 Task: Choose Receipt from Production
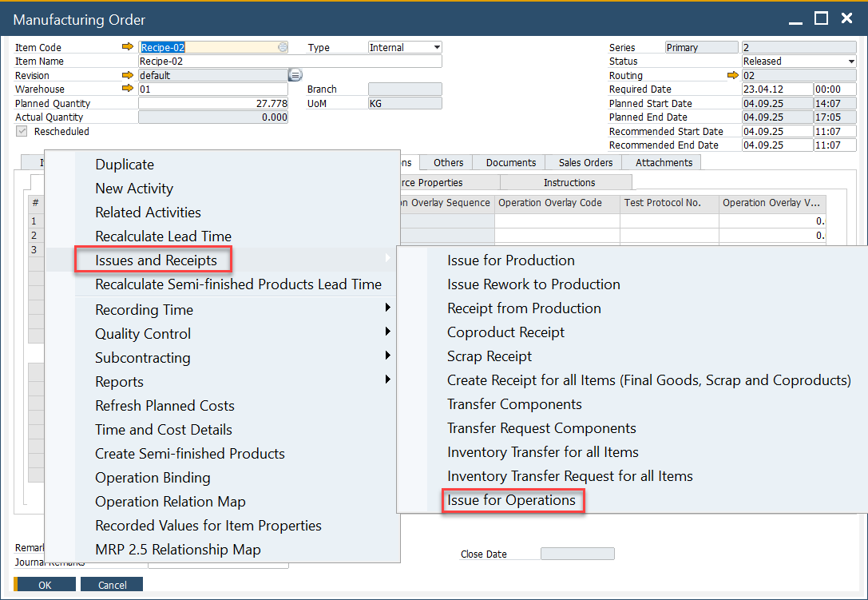pos(524,308)
